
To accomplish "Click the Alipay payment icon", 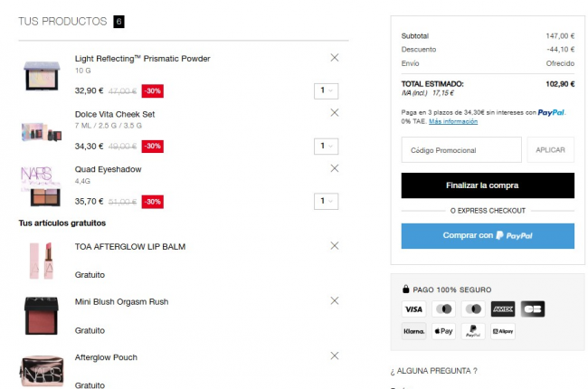I will tap(502, 332).
